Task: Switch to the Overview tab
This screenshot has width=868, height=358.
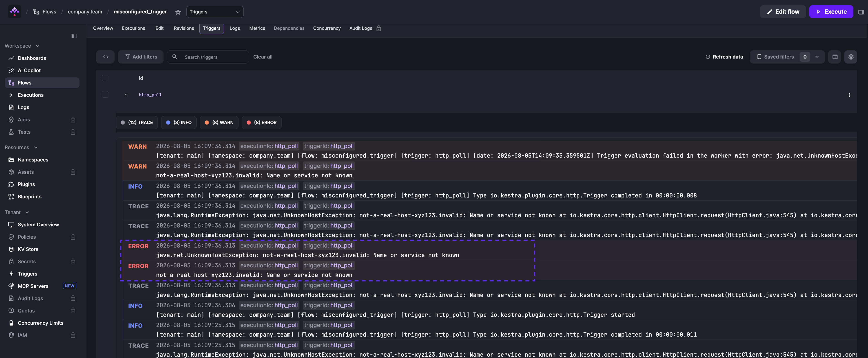Action: tap(103, 28)
